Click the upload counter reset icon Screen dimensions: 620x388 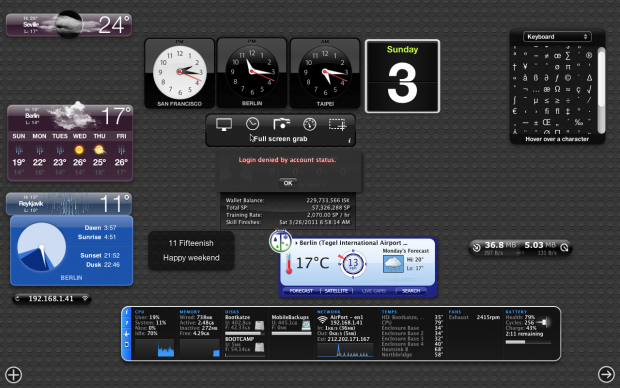[564, 248]
